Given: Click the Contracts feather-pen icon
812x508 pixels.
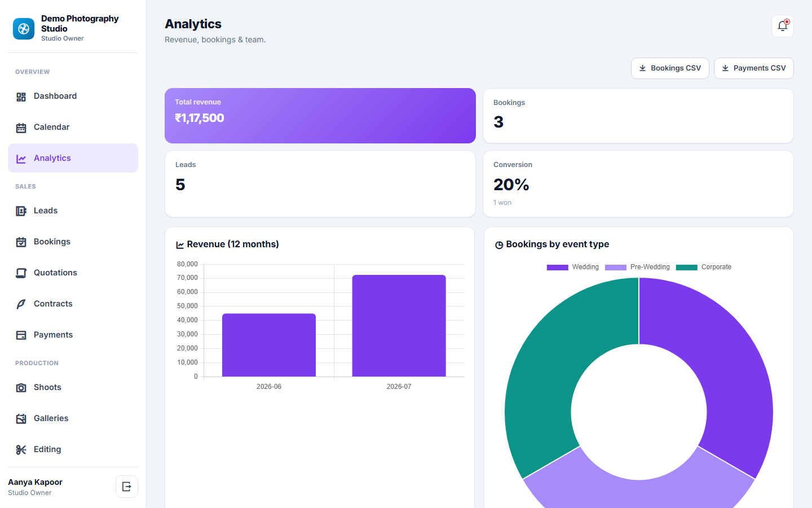Looking at the screenshot, I should pos(21,304).
